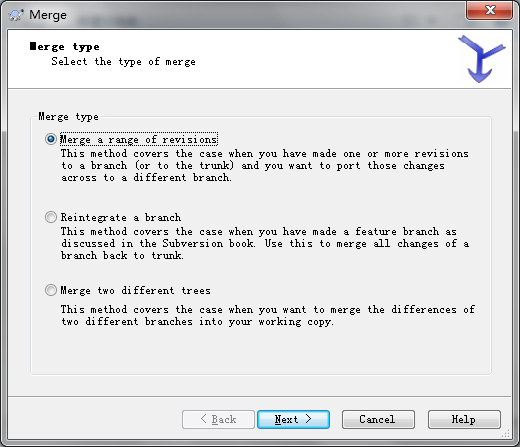Click description mentioning the Subversion book

[x=265, y=244]
